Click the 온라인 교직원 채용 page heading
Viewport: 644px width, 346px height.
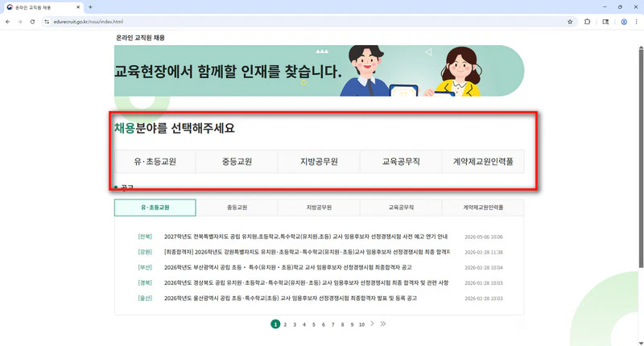(x=140, y=38)
